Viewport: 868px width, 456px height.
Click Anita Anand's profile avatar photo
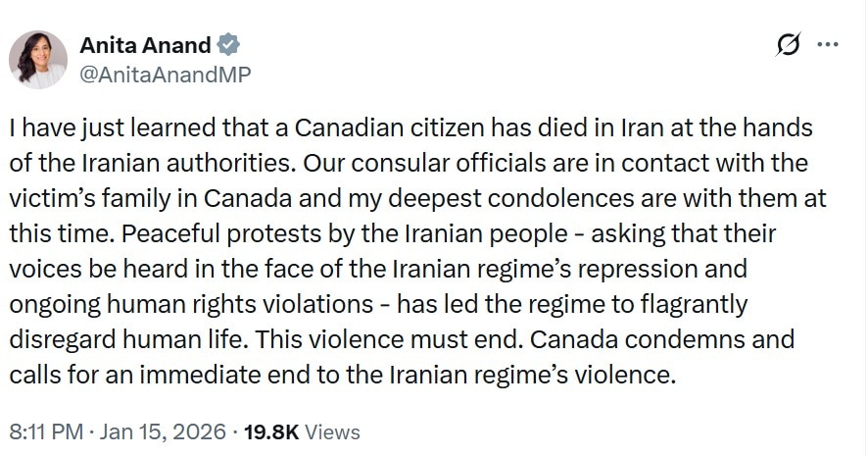pyautogui.click(x=38, y=60)
